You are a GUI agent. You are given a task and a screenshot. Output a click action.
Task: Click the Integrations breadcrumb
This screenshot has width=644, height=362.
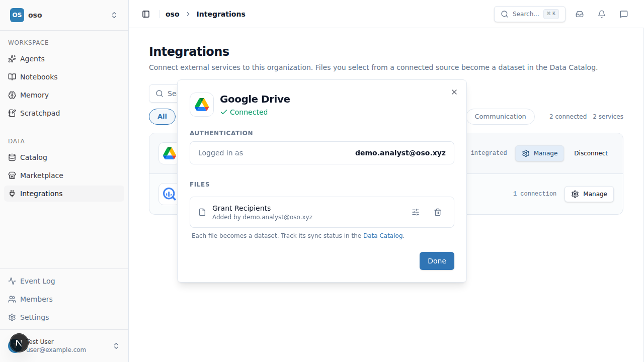pos(221,14)
